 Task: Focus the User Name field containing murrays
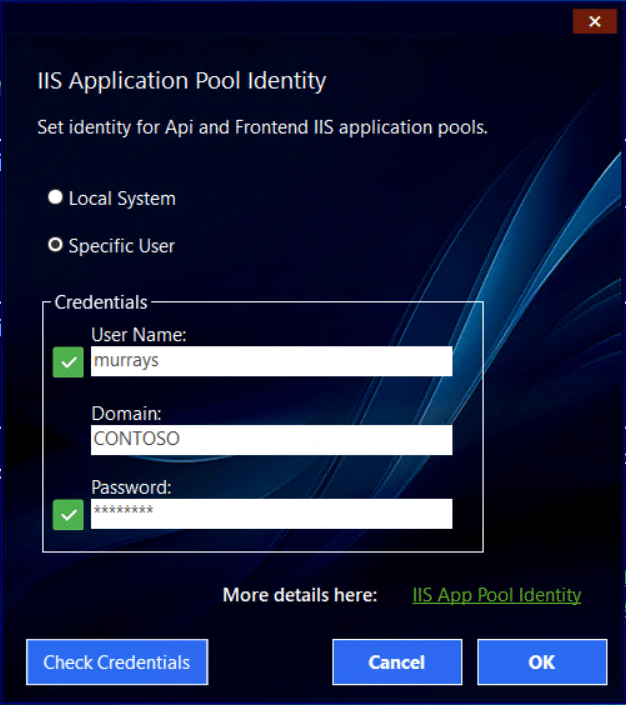[271, 361]
